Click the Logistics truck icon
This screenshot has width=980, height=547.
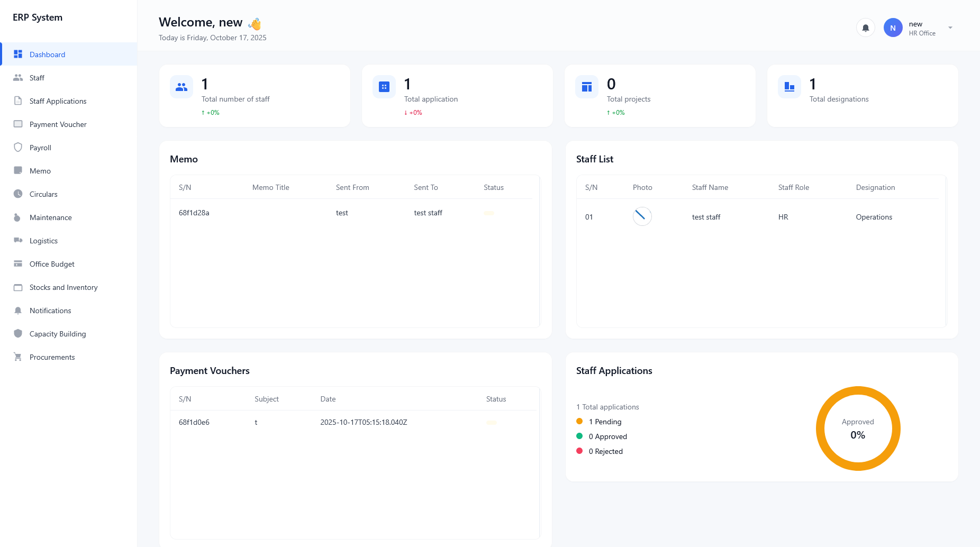[x=18, y=240]
